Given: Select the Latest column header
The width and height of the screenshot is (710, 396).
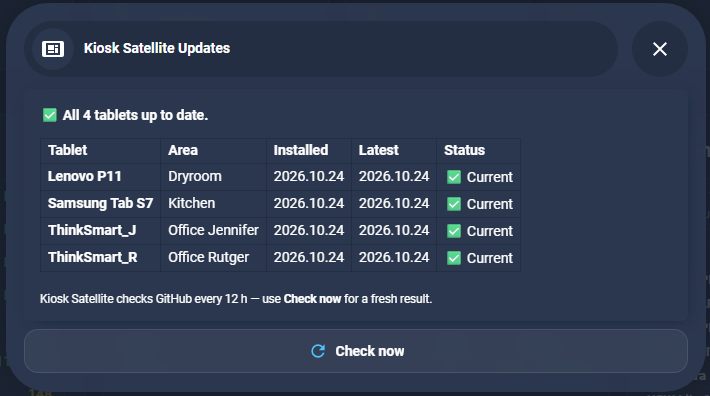Looking at the screenshot, I should [x=394, y=150].
